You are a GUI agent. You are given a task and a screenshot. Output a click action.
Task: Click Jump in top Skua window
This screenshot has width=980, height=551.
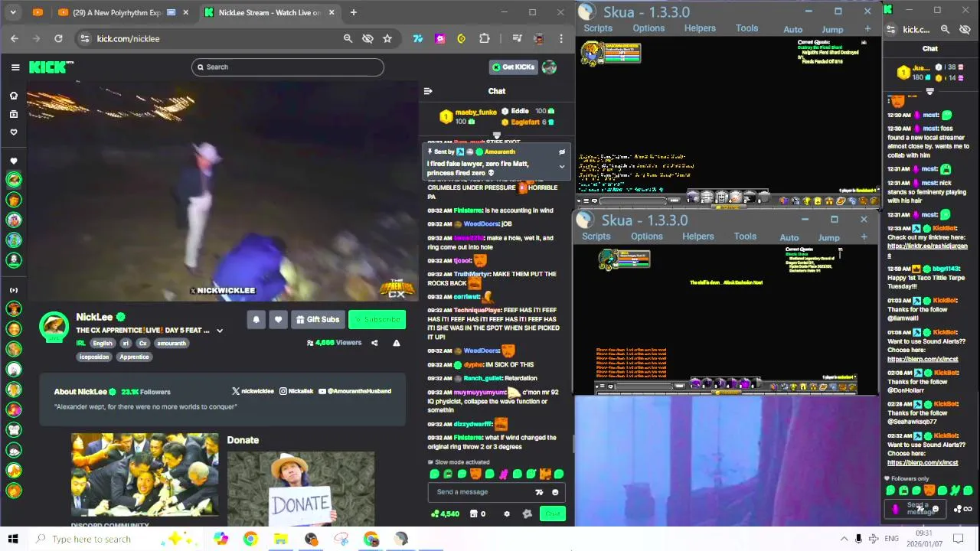[832, 30]
